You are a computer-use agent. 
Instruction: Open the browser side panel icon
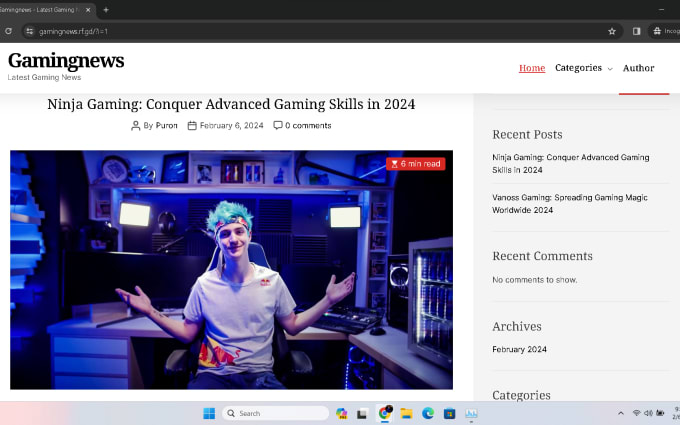[x=636, y=31]
